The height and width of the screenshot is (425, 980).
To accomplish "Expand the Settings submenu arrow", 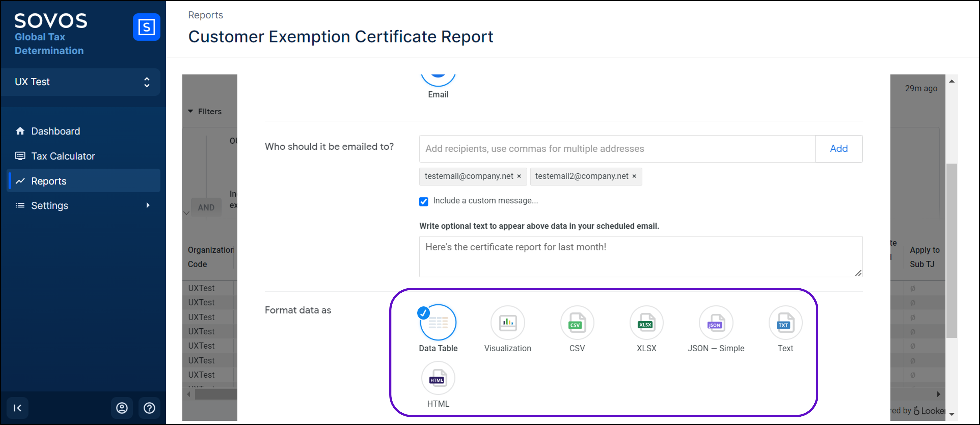I will 148,205.
